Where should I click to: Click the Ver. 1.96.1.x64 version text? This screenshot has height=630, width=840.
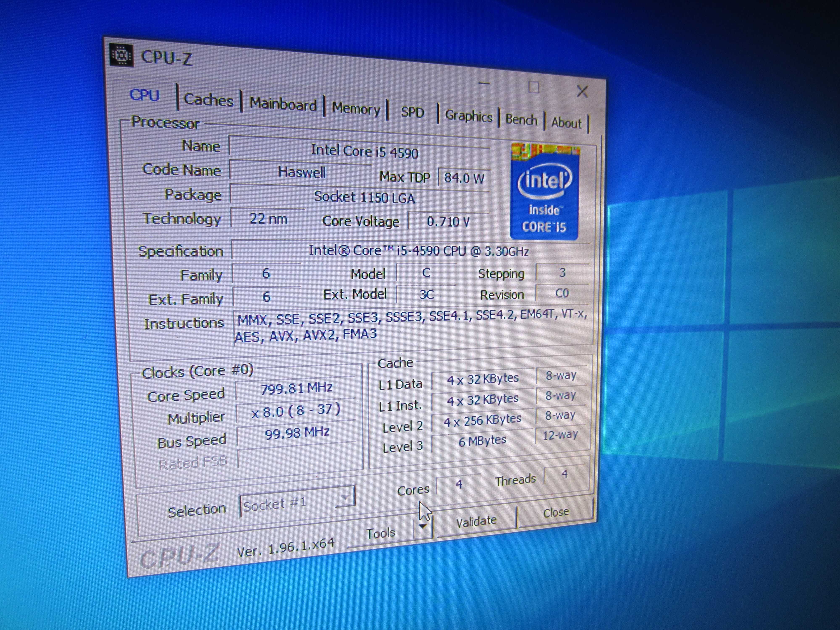(x=286, y=548)
